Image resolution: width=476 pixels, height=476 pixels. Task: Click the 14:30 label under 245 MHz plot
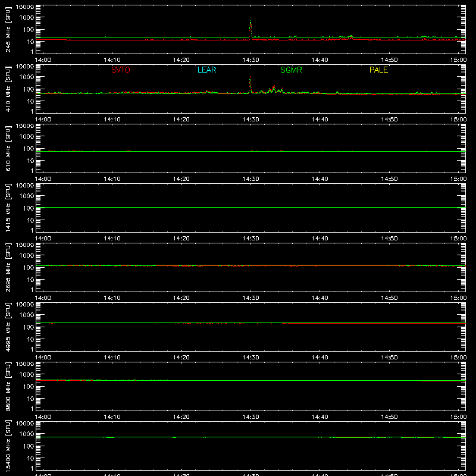[x=250, y=60]
